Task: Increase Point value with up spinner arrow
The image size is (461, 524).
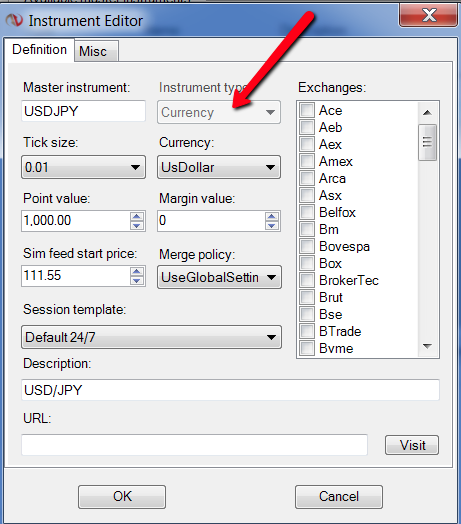Action: (137, 216)
